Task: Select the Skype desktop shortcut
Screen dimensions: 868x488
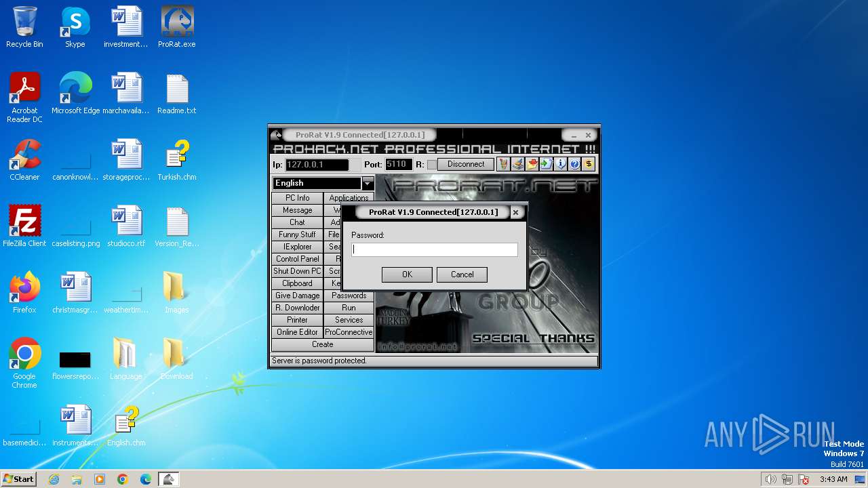Action: tap(75, 27)
